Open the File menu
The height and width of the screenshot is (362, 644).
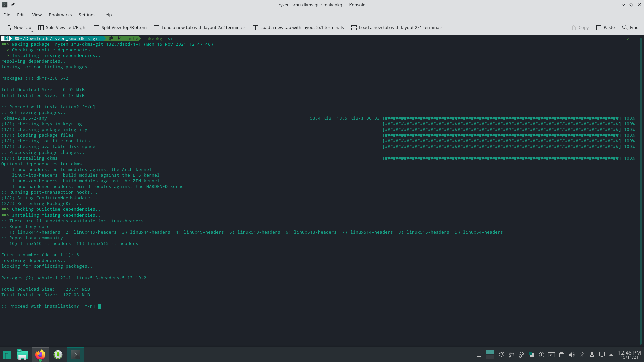pyautogui.click(x=7, y=15)
